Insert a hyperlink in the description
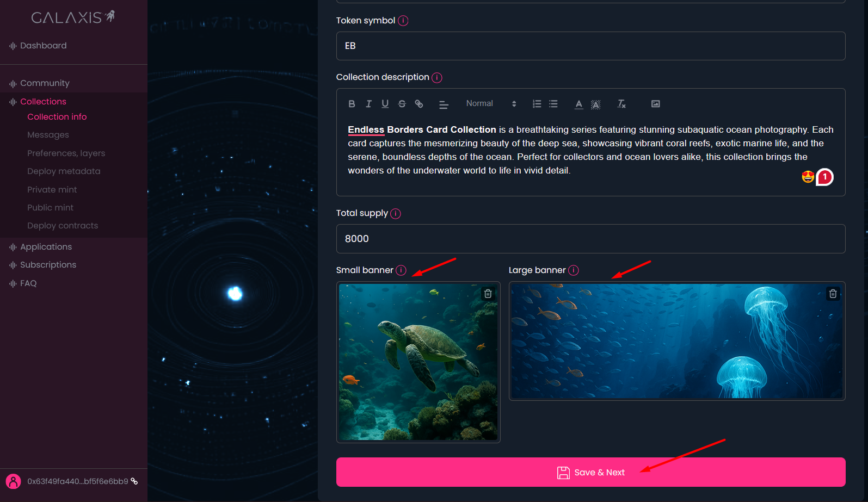 (419, 104)
